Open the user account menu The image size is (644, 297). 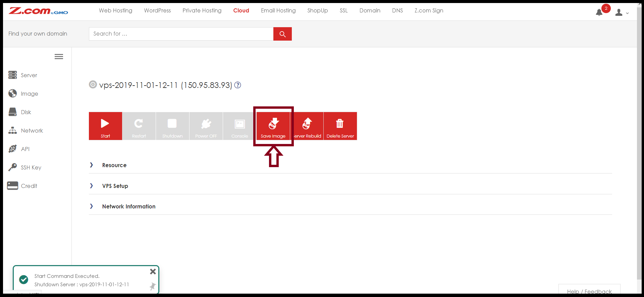click(x=622, y=12)
